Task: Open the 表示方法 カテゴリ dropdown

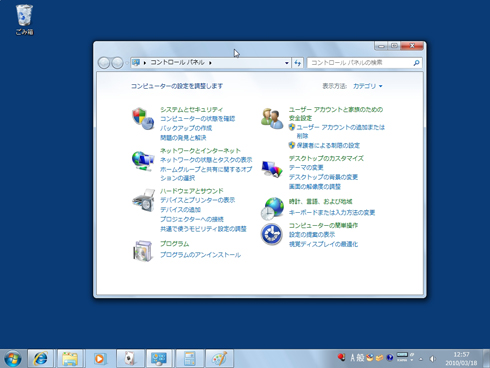Action: (368, 86)
